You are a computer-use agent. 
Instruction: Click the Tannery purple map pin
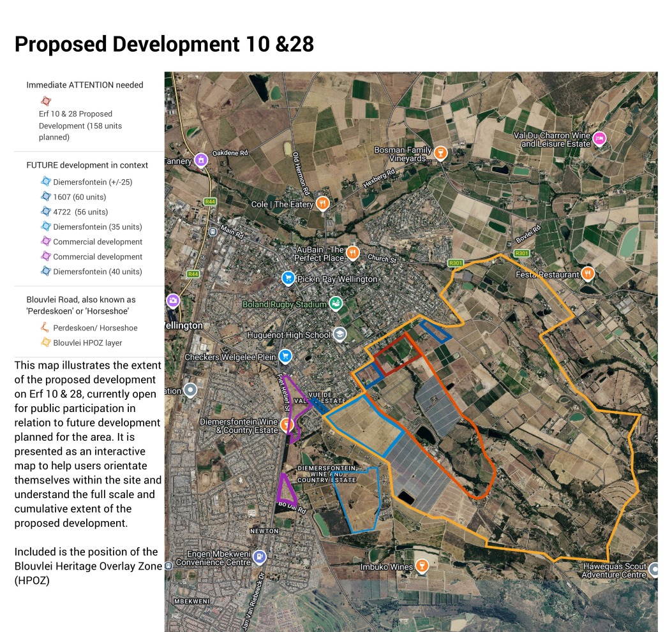tap(201, 160)
